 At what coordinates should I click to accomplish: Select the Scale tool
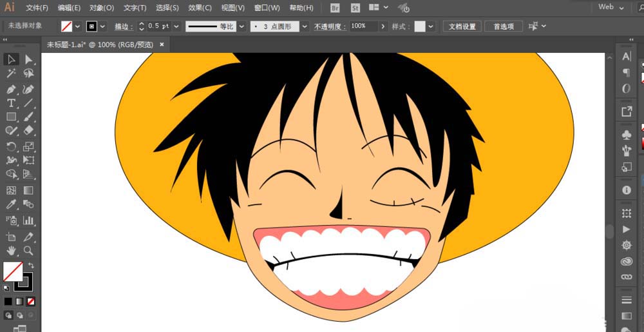tap(29, 146)
